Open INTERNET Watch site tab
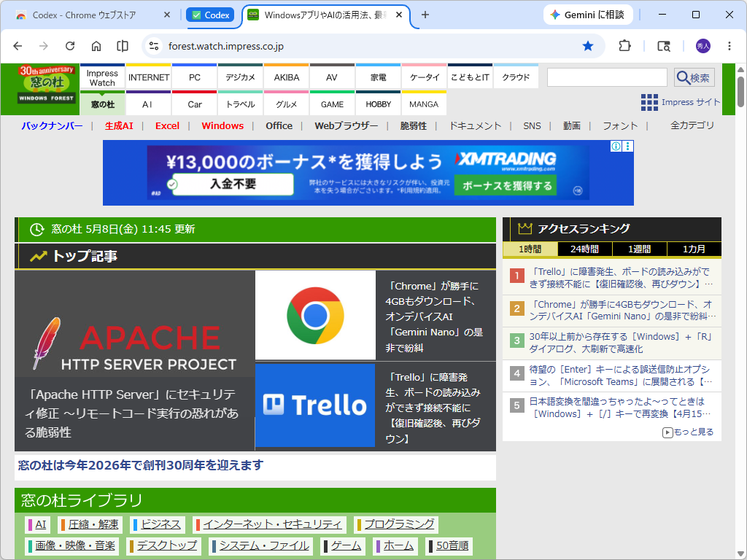Image resolution: width=747 pixels, height=560 pixels. (x=149, y=77)
